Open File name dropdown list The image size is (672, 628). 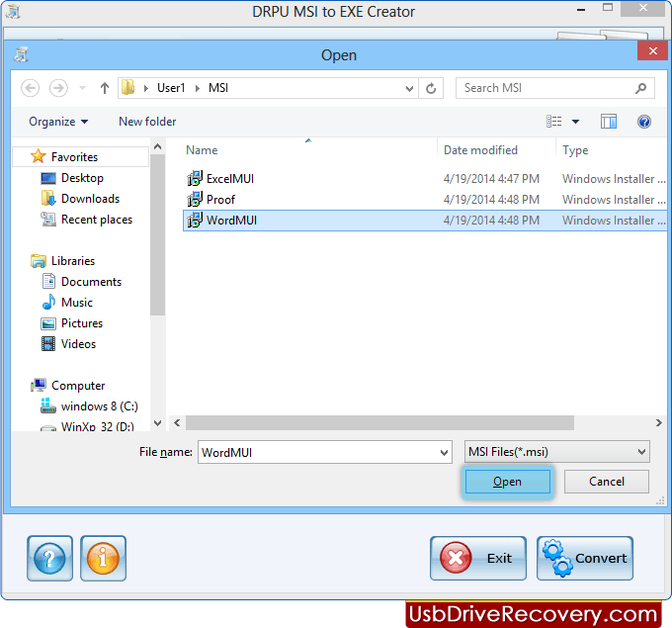click(x=445, y=453)
